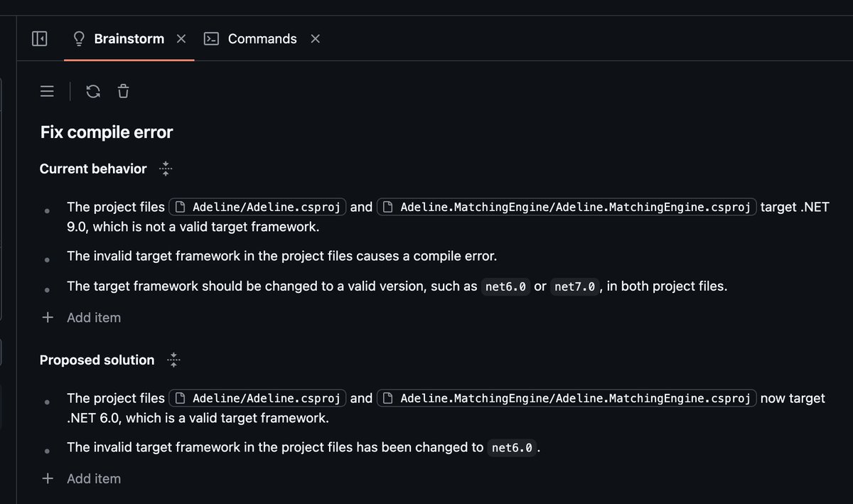Add item under Current behavior
Screen dimensions: 853x504
(x=80, y=318)
